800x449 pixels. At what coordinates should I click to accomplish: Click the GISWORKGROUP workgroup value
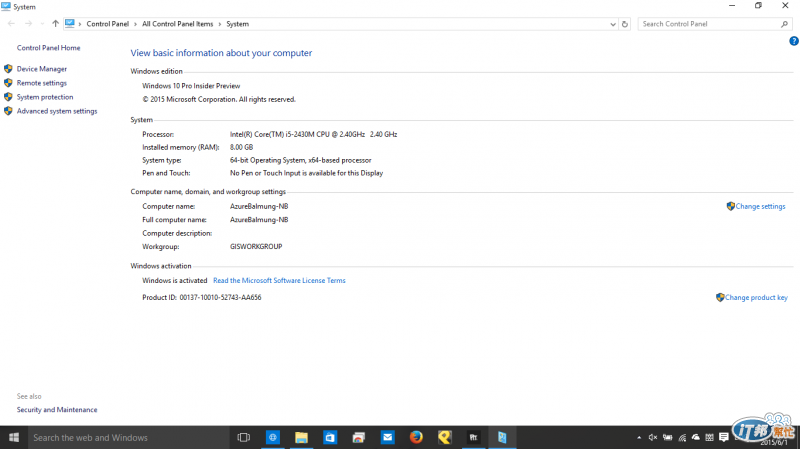coord(256,246)
